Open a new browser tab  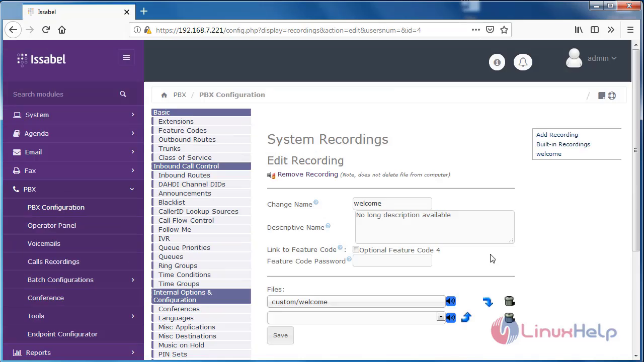pyautogui.click(x=144, y=11)
